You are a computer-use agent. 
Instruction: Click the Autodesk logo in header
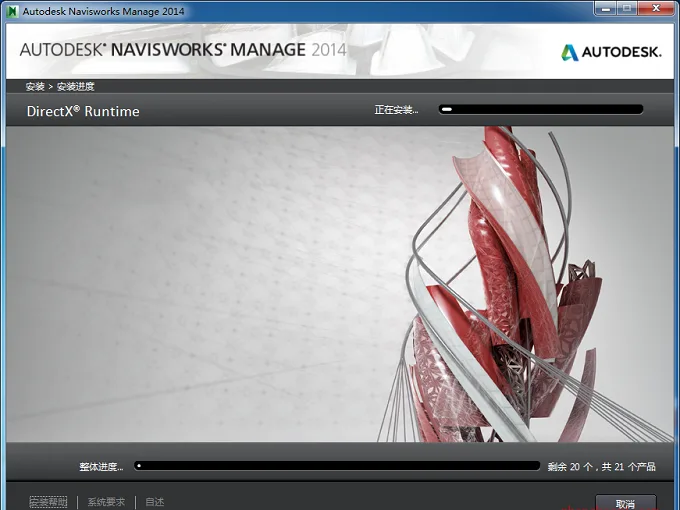click(611, 52)
